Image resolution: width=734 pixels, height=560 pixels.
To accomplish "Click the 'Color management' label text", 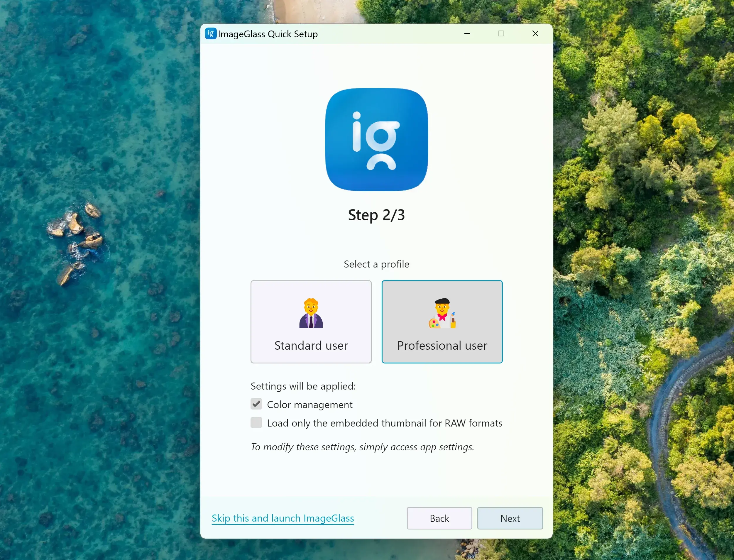I will 310,405.
